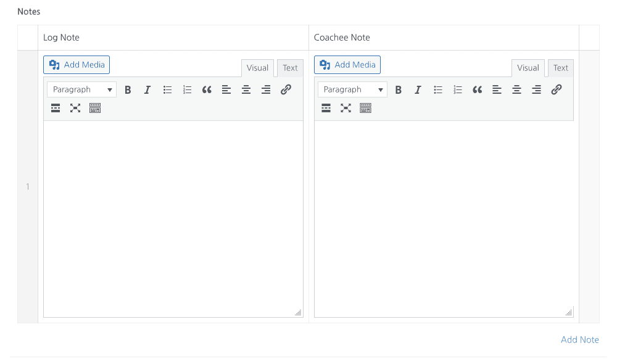Click the Add Note link
This screenshot has height=364, width=617.
(579, 339)
